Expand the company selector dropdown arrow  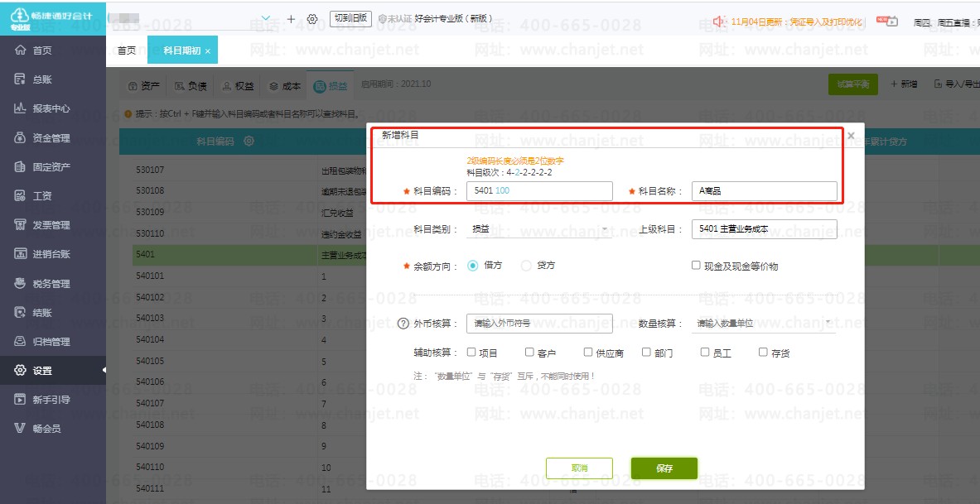[x=265, y=18]
